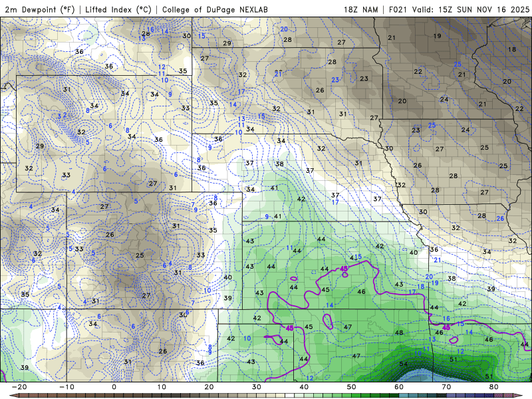532x399 pixels.
Task: Click the black 19 dewpoint value
Action: (438, 36)
